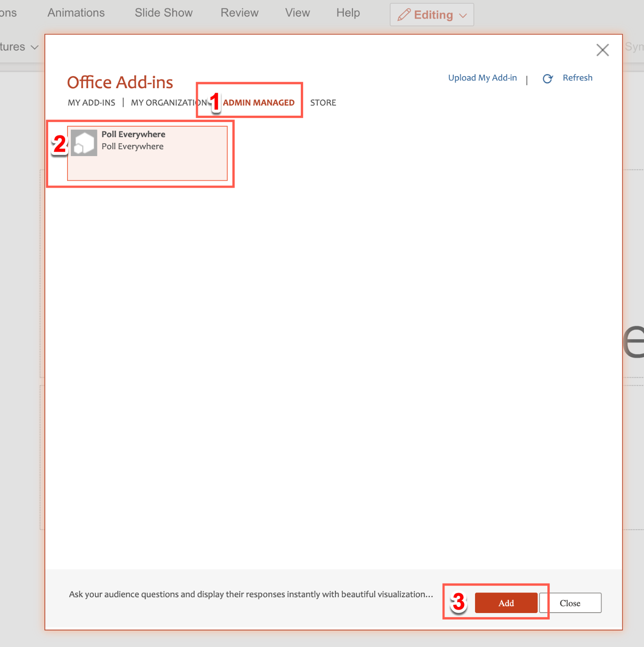Open the Review ribbon tab
Screen dimensions: 644x647
point(239,13)
